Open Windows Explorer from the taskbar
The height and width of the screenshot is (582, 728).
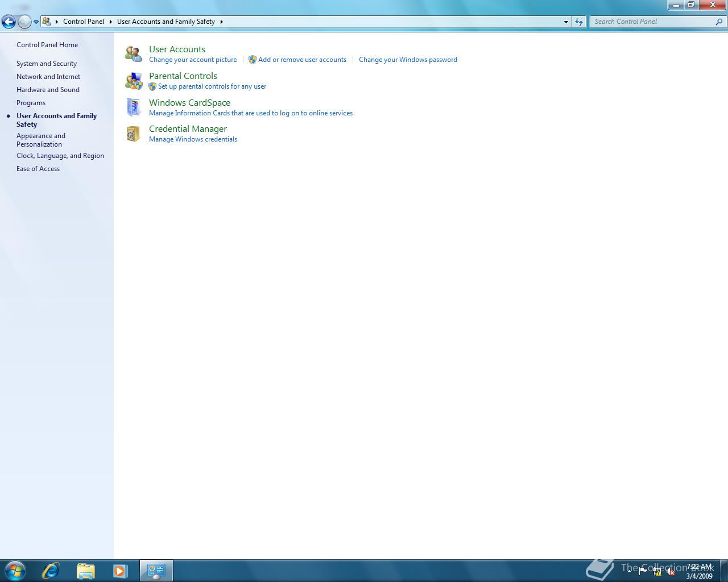85,571
